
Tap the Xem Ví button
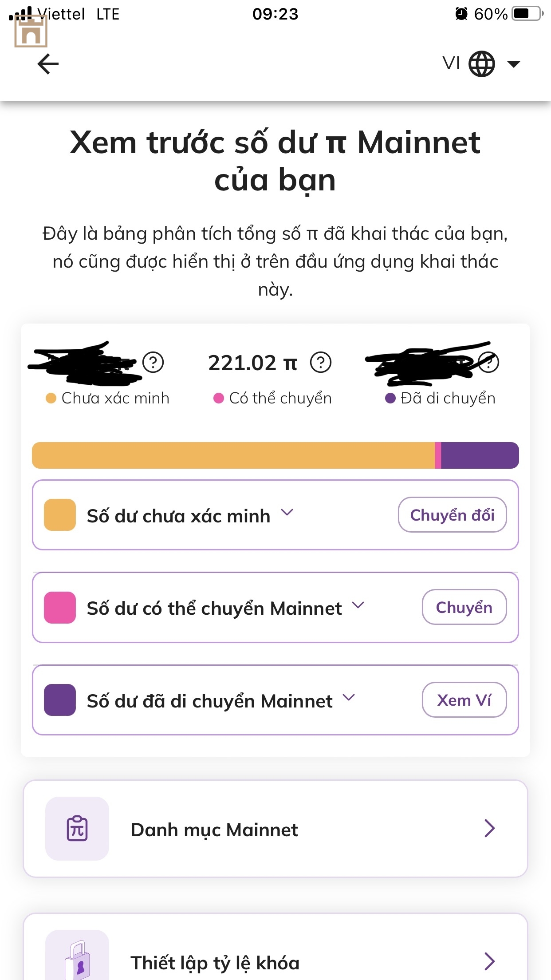tap(464, 700)
